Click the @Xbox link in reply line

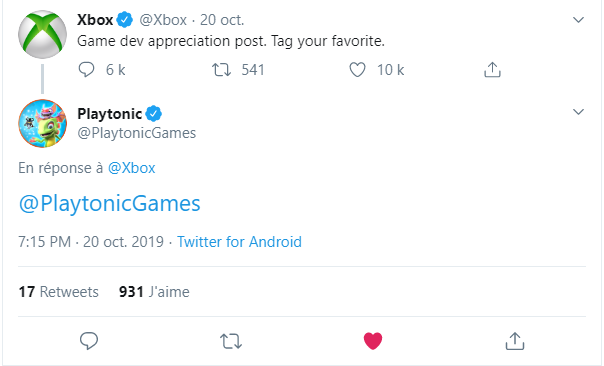pos(132,168)
